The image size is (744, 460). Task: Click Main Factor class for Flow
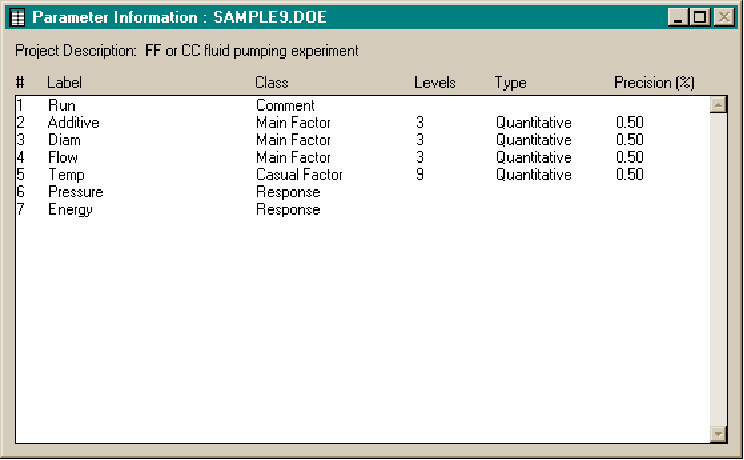[293, 158]
